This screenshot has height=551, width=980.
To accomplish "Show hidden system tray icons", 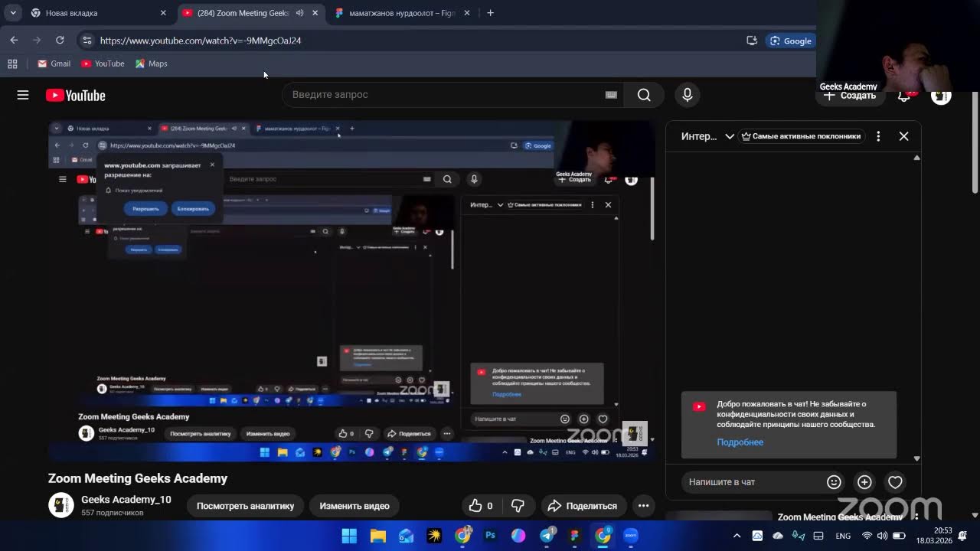I will [737, 536].
